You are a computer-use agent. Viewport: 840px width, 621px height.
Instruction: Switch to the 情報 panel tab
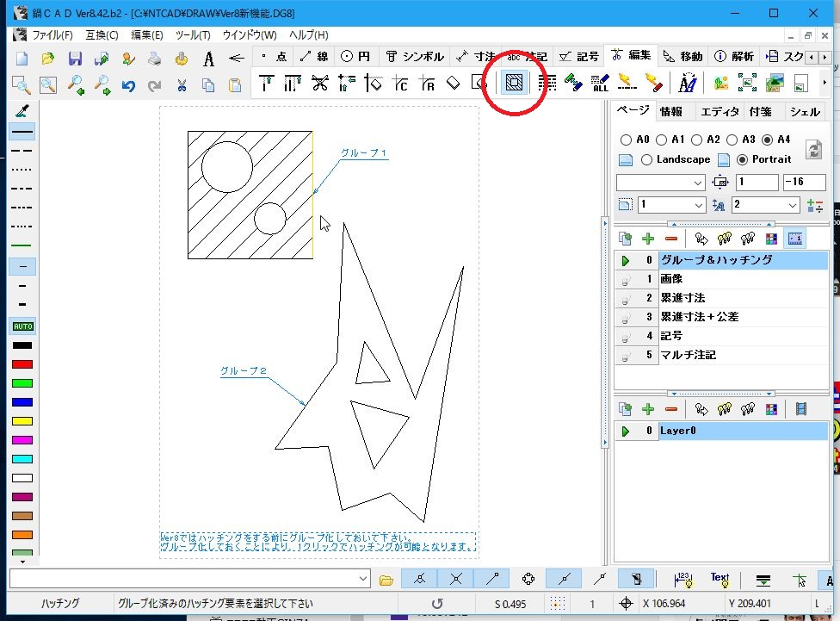coord(670,112)
